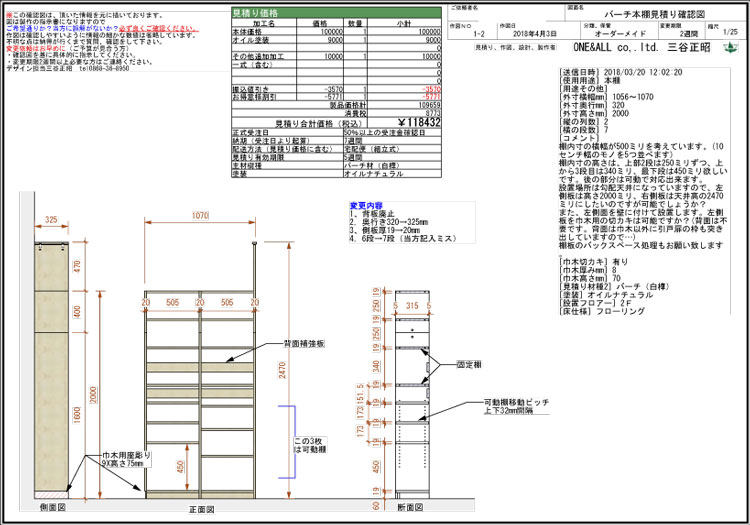
Task: Click the お得意様割引 row label
Action: pyautogui.click(x=254, y=97)
